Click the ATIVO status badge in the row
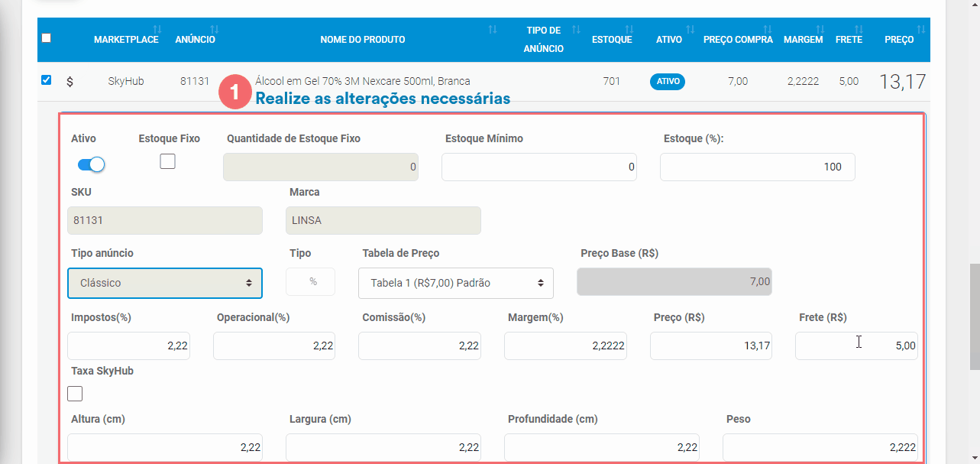Viewport: 980px width, 464px height. 668,82
